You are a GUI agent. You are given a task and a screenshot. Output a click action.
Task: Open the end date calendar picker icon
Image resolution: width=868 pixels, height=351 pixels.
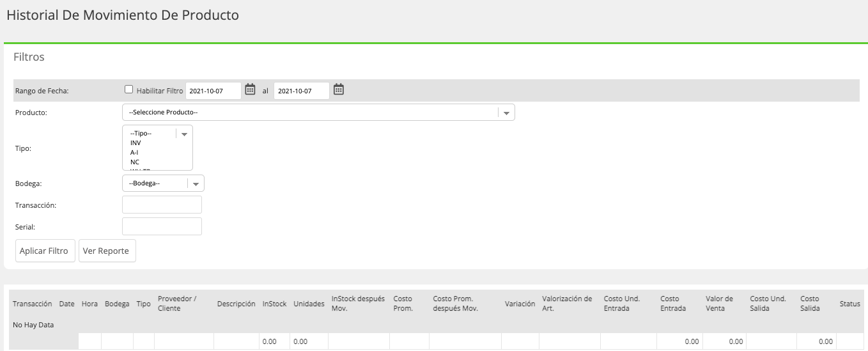click(x=339, y=90)
